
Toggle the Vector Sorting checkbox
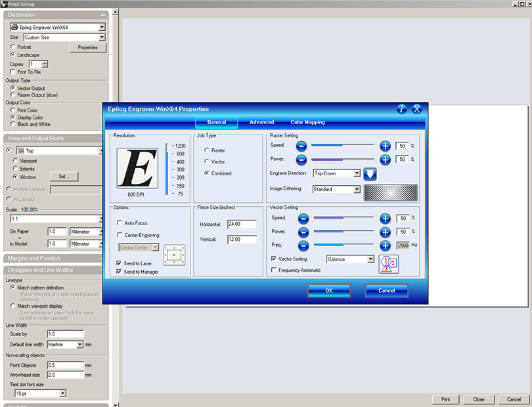273,259
